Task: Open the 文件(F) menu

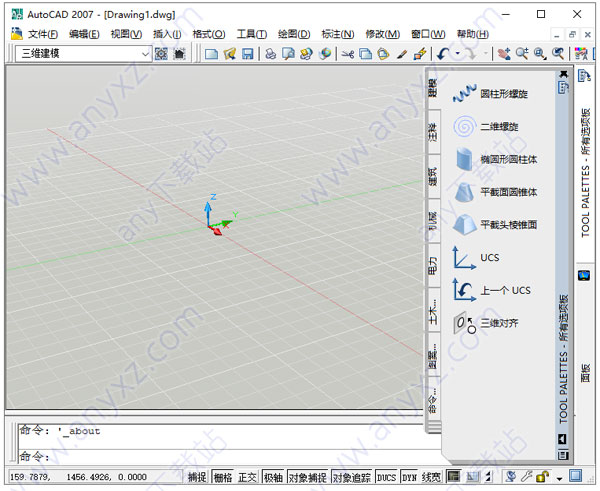Action: [x=43, y=34]
